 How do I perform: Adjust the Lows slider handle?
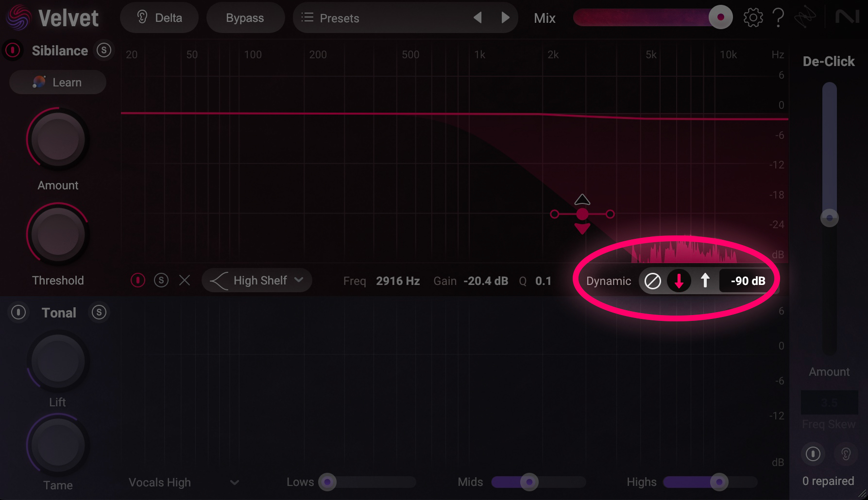[327, 482]
